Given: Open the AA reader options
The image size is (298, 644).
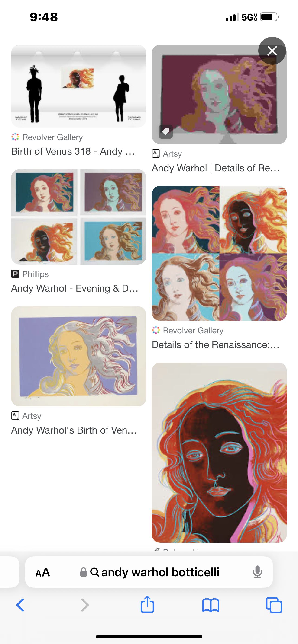Looking at the screenshot, I should pyautogui.click(x=42, y=572).
